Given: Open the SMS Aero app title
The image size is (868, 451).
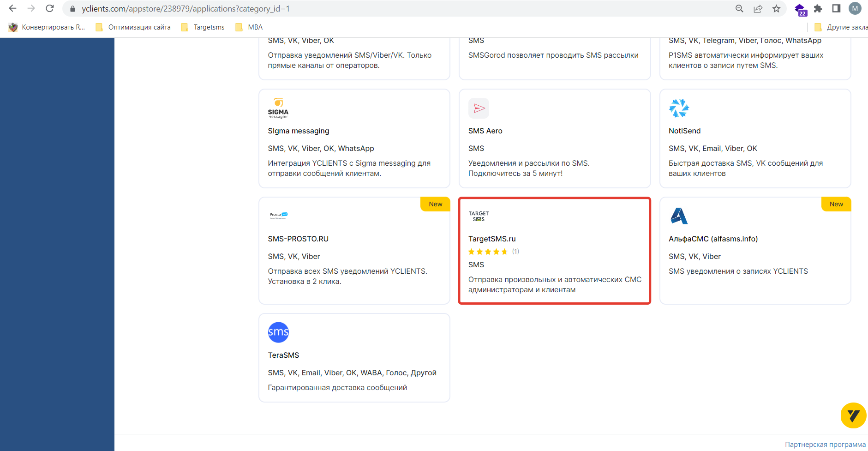Looking at the screenshot, I should pos(485,131).
